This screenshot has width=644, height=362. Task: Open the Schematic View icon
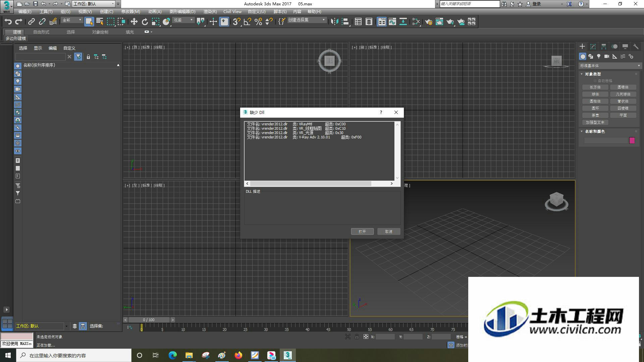coord(403,22)
